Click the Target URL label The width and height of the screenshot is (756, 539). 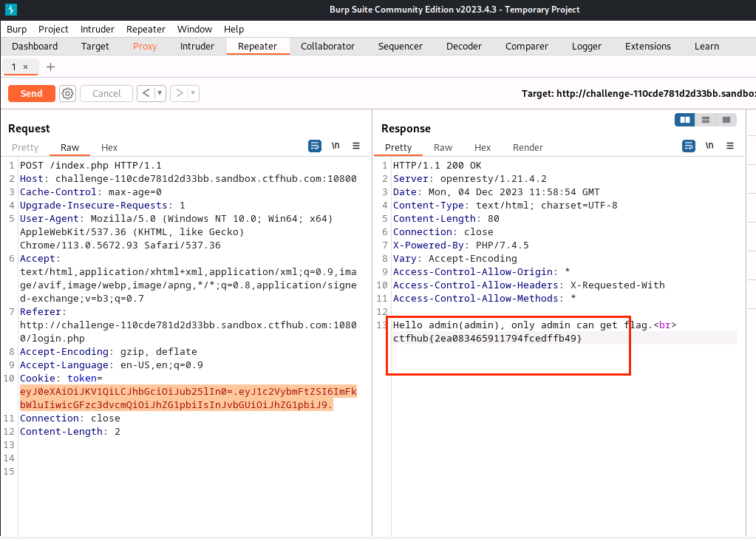tap(638, 94)
